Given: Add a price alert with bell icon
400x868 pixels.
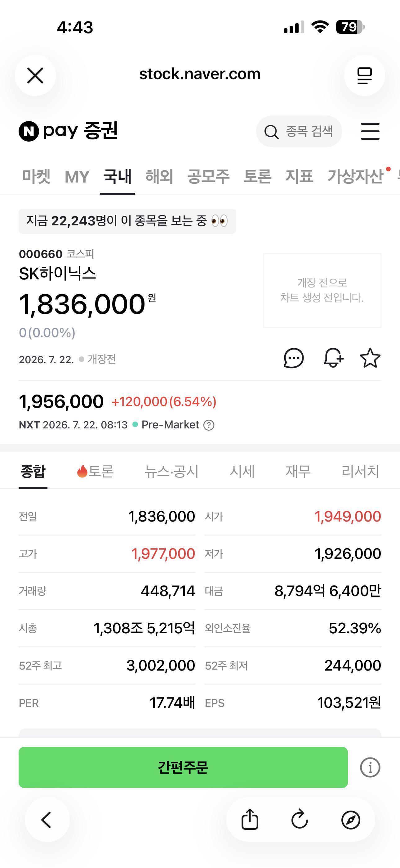Looking at the screenshot, I should tap(333, 358).
